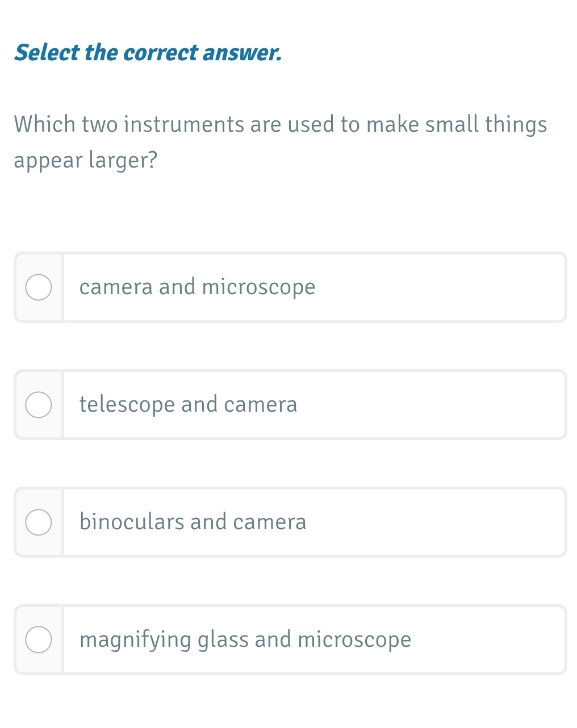The image size is (577, 728).
Task: Mark the binoculars and camera radio circle
Action: pos(39,522)
